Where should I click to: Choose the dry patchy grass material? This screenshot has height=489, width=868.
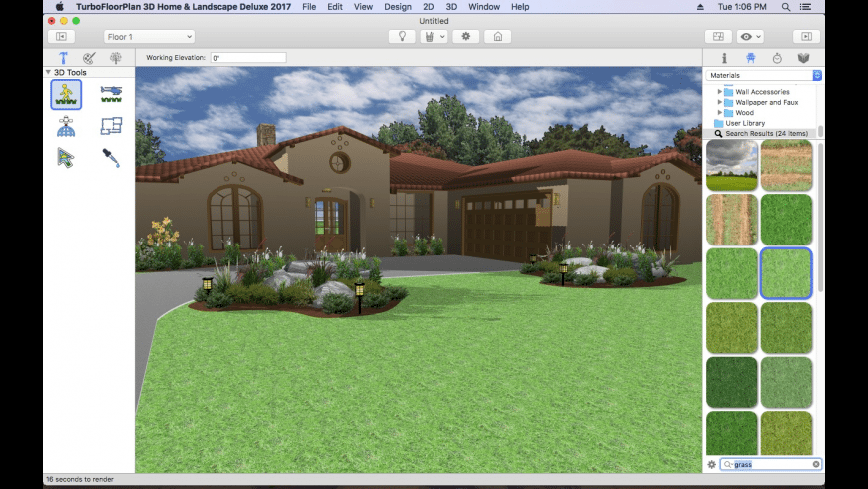click(786, 165)
